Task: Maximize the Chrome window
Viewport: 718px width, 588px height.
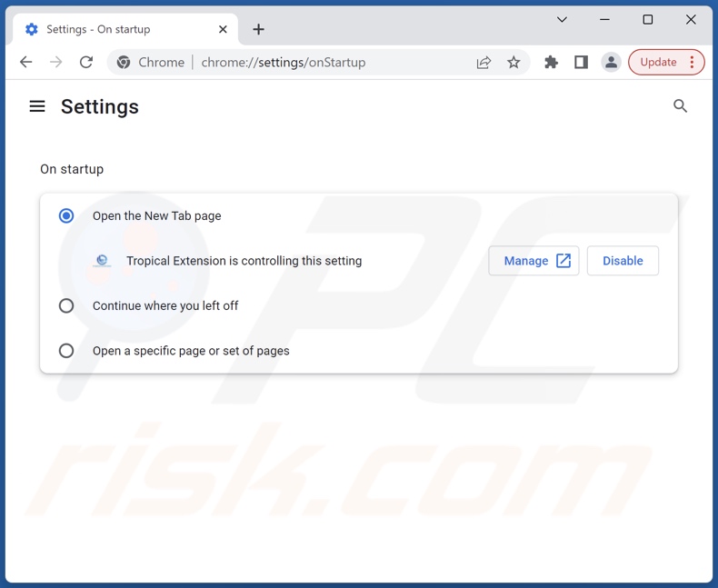Action: 647,19
